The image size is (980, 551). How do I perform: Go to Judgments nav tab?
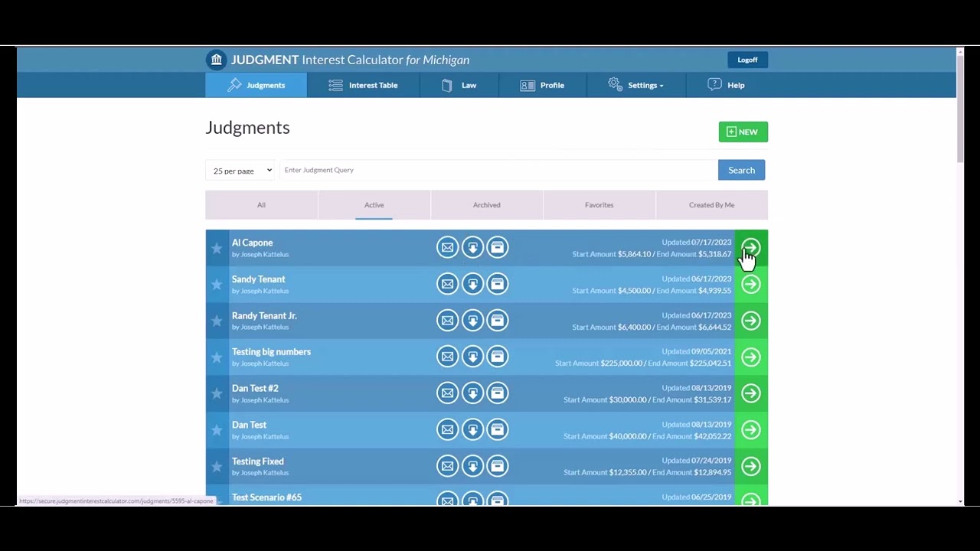coord(256,85)
